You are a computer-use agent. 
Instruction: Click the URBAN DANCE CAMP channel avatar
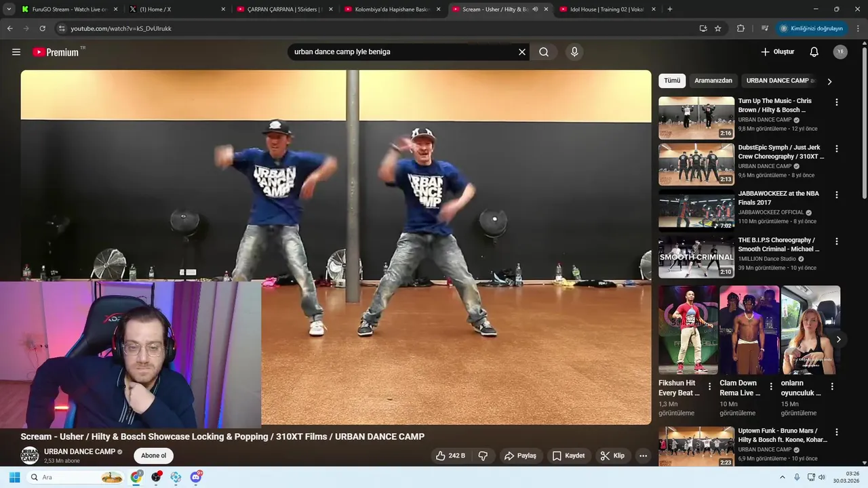30,455
